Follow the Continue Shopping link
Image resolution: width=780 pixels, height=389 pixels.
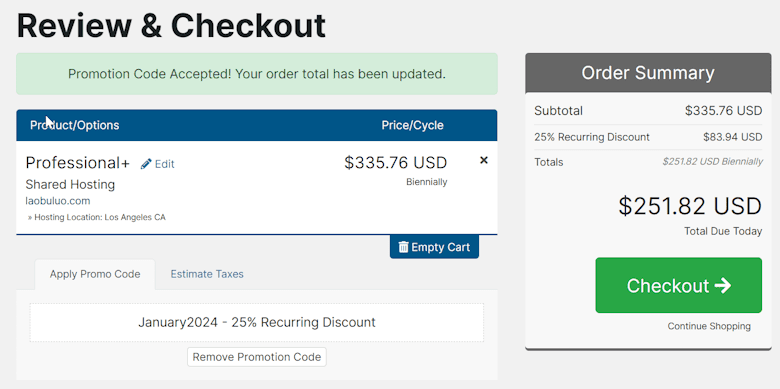click(x=709, y=326)
